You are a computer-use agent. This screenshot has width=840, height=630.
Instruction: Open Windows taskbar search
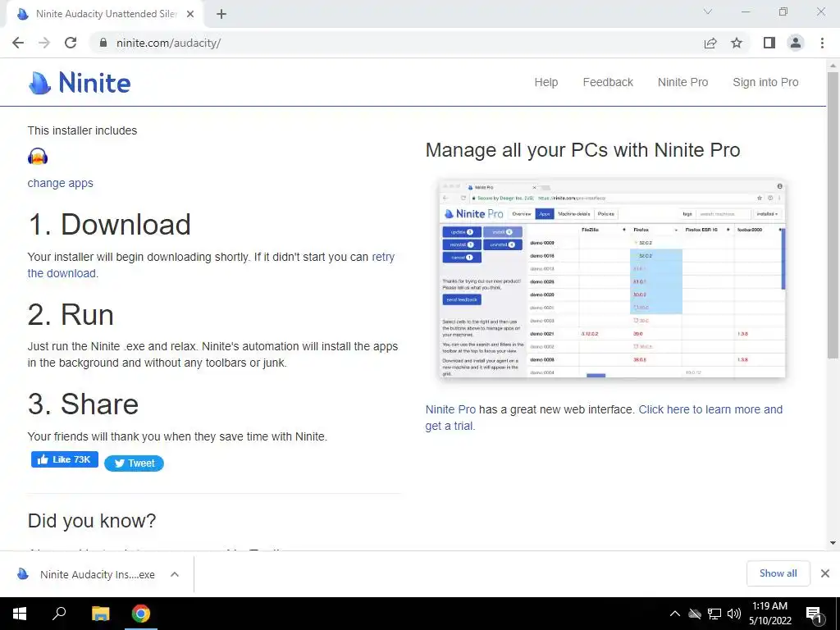tap(59, 614)
